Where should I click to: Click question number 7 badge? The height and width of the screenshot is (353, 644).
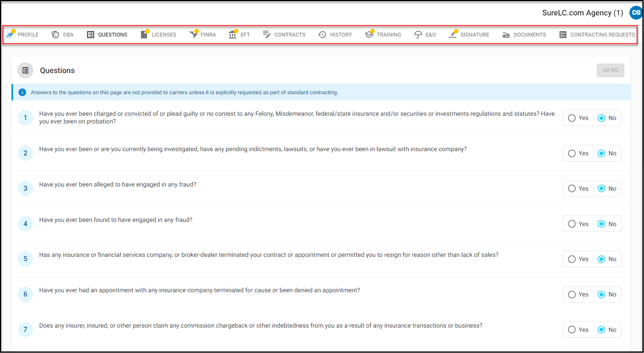coord(25,329)
